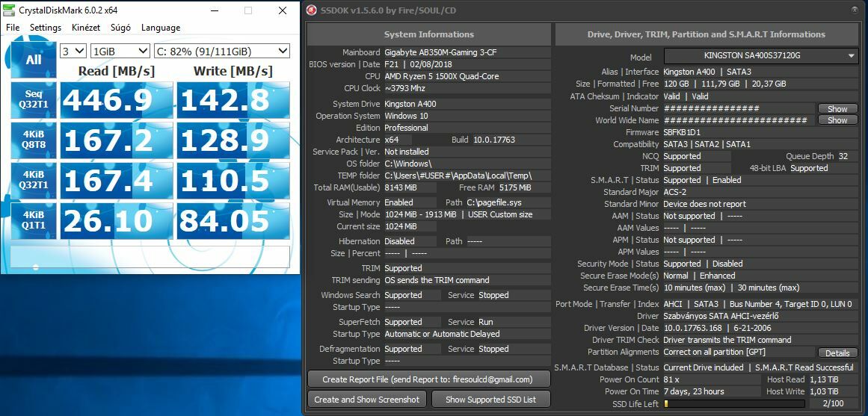868x416 pixels.
Task: Click Show Supported SSD List button
Action: pyautogui.click(x=491, y=400)
